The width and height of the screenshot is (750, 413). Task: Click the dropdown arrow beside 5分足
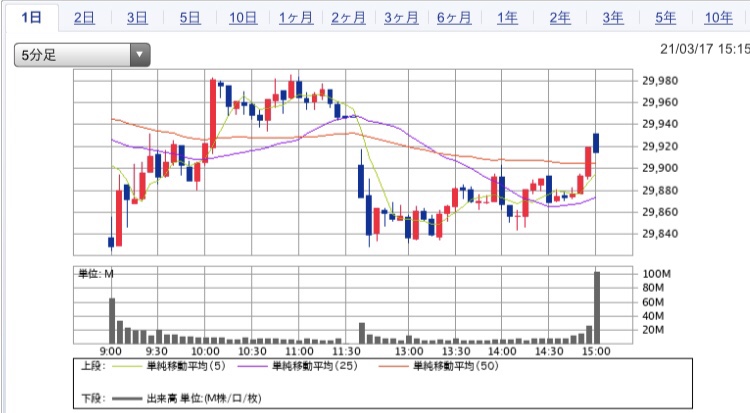point(140,55)
